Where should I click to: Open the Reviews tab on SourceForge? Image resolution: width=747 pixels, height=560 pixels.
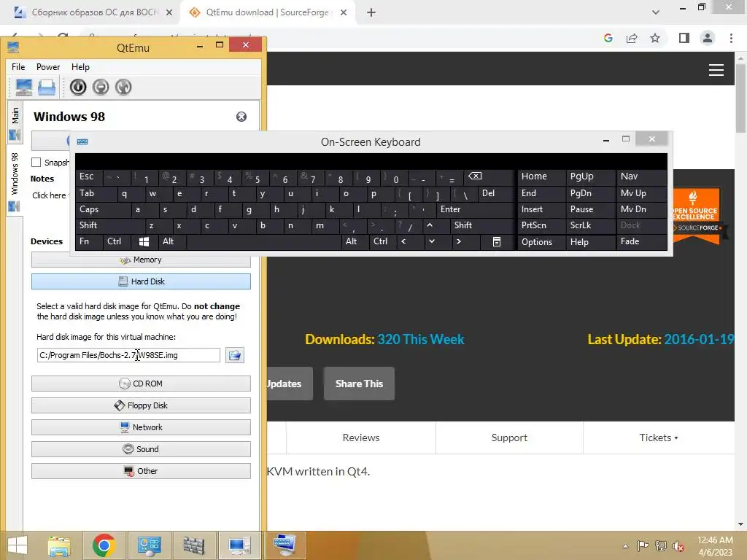(361, 437)
